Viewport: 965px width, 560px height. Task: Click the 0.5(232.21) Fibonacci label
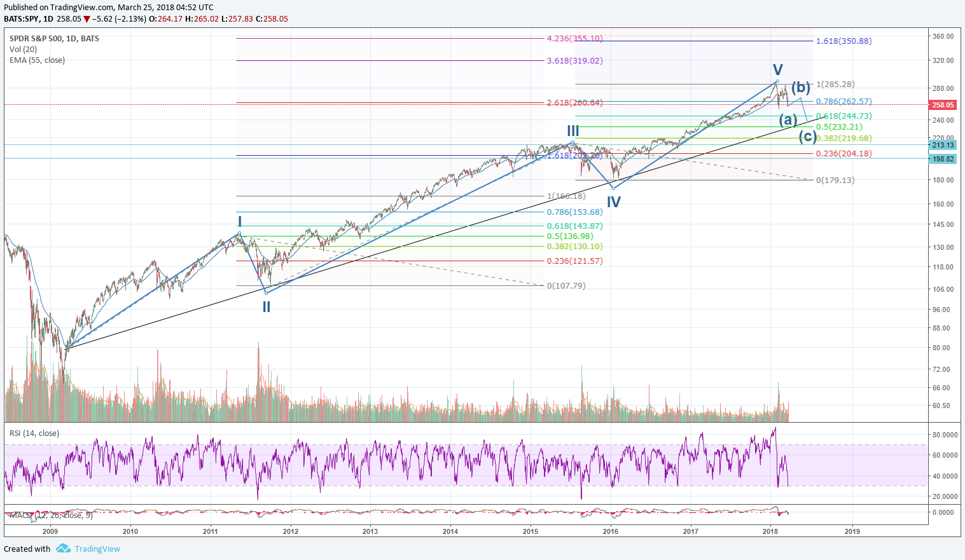(x=839, y=127)
